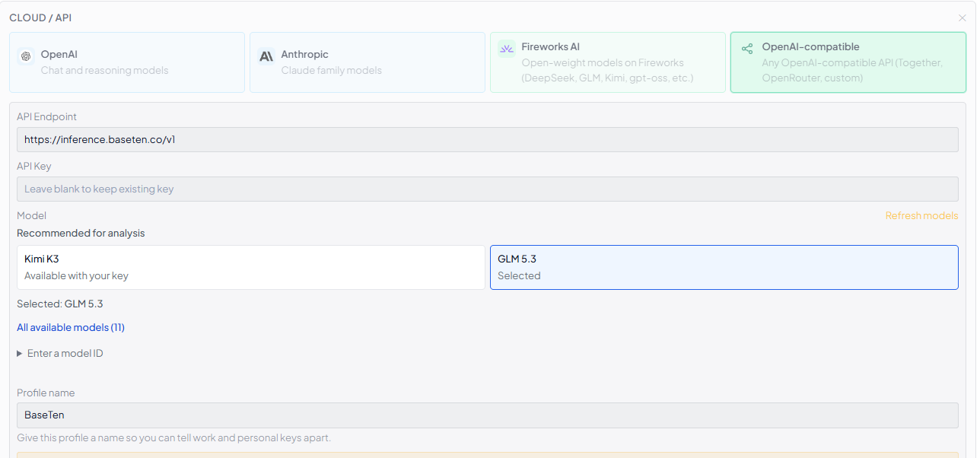The height and width of the screenshot is (458, 980).
Task: Click the OpenAI-compatible share icon
Action: point(747,49)
